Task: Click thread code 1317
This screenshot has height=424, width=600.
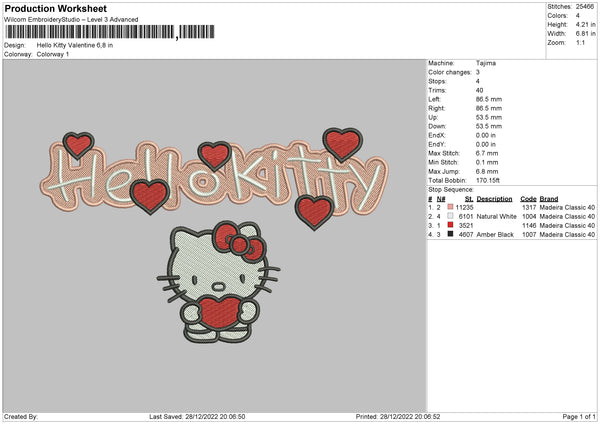Action: [529, 207]
